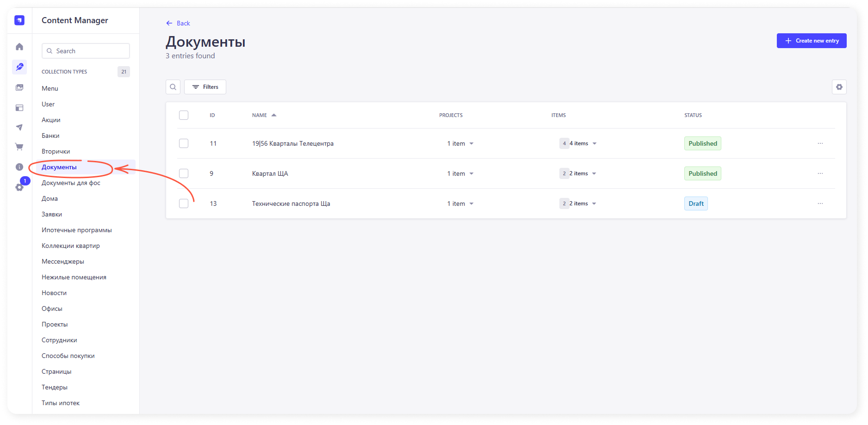Open the Marketplace cart icon

point(19,147)
